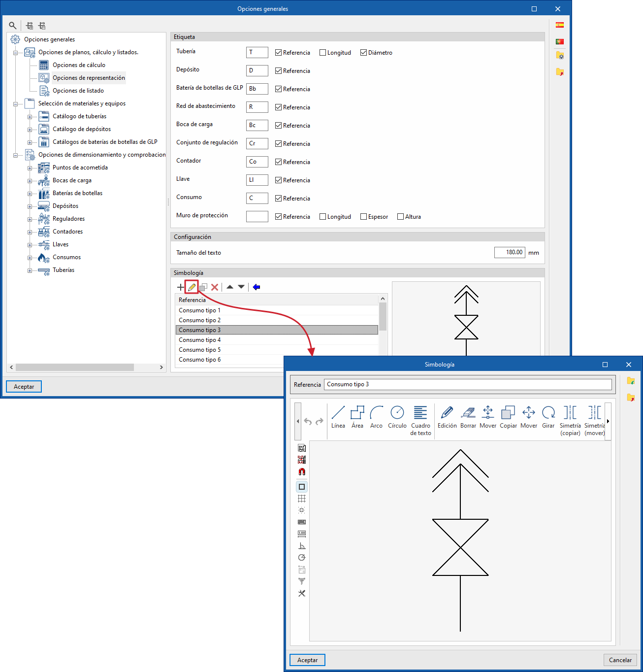Viewport: 643px width, 672px height.
Task: Enable Muro de protección Altura checkbox
Action: click(401, 217)
